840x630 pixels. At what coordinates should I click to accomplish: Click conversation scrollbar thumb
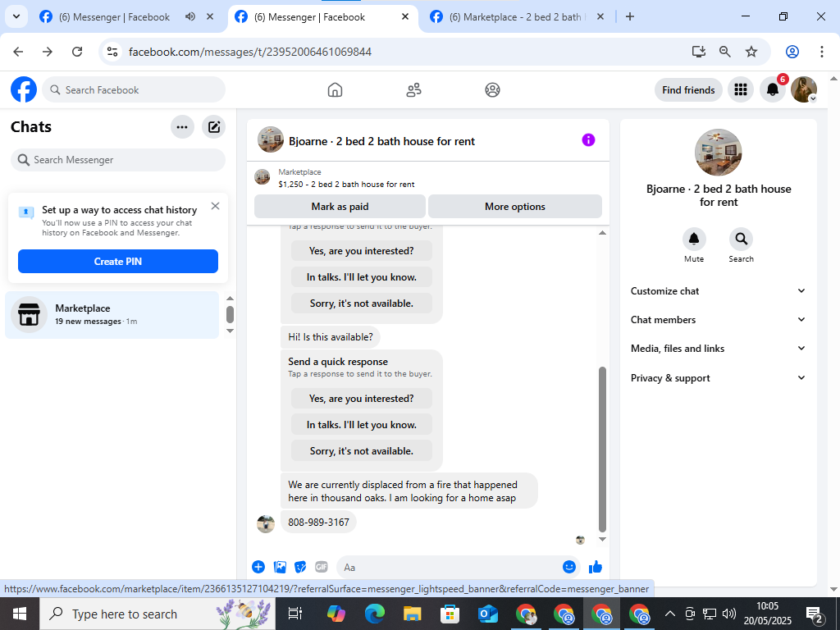point(602,449)
